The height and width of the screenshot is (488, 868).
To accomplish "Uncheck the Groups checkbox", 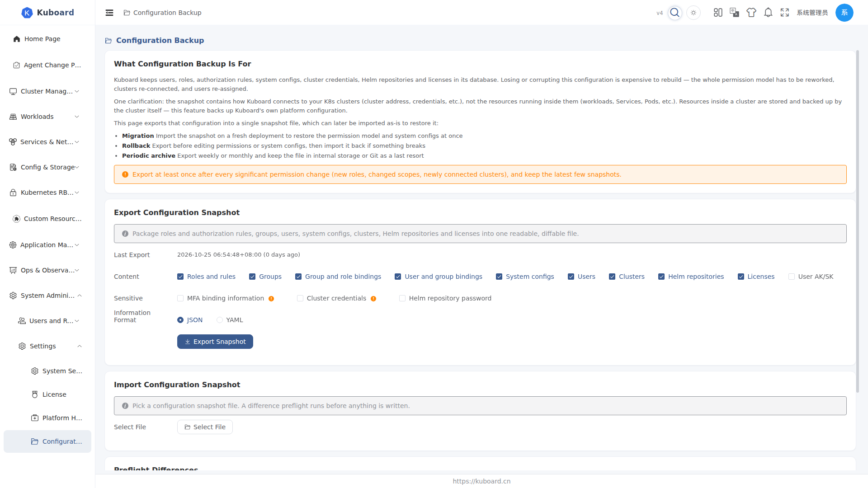I will 252,277.
